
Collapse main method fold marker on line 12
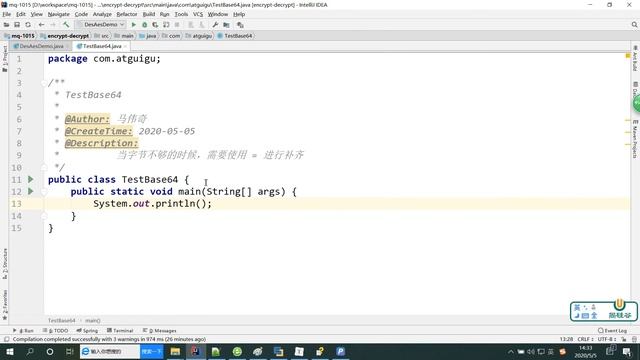(x=44, y=192)
